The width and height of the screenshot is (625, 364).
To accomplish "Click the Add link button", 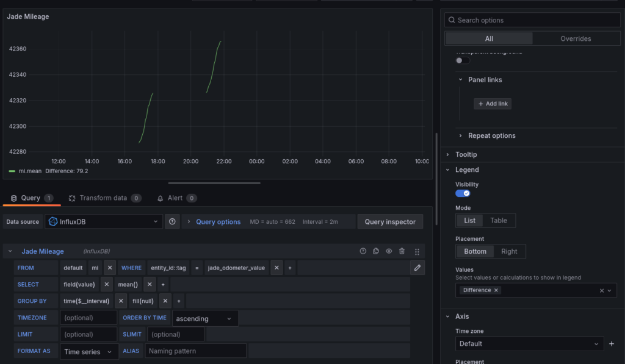I will (x=492, y=104).
